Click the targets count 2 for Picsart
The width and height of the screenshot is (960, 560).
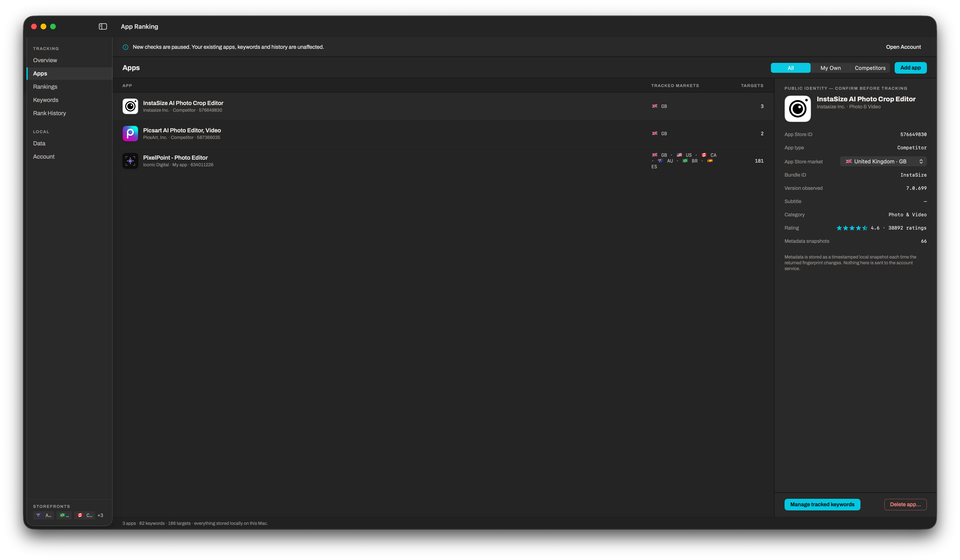click(x=762, y=134)
